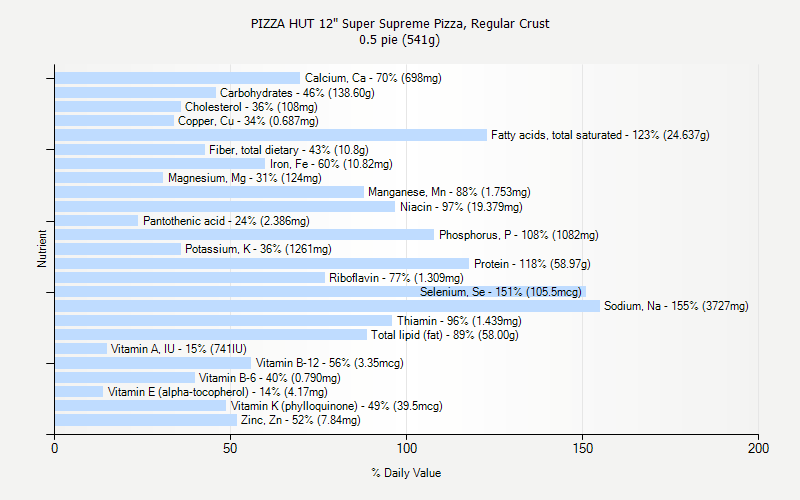This screenshot has height=500, width=800.
Task: Click the subtitle '0.5 pie (541g)'
Action: (x=399, y=39)
